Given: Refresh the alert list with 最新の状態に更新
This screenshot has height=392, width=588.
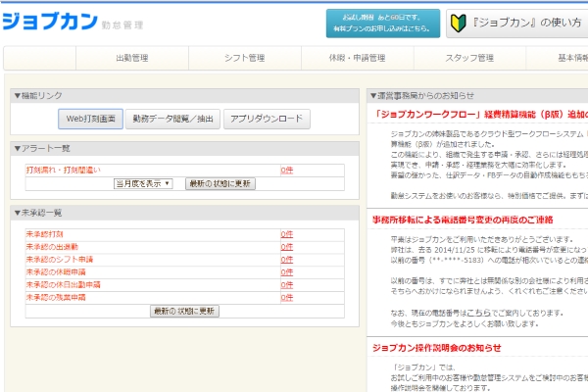Looking at the screenshot, I should coord(220,183).
